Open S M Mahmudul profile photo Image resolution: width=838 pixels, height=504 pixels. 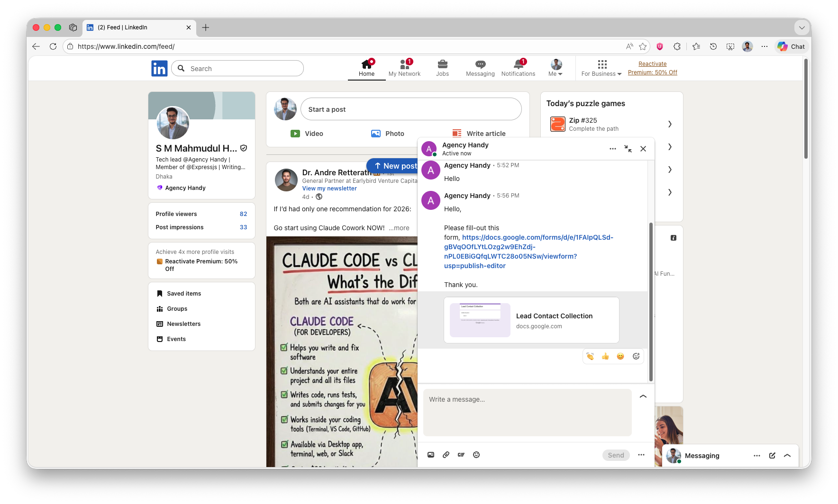[173, 123]
